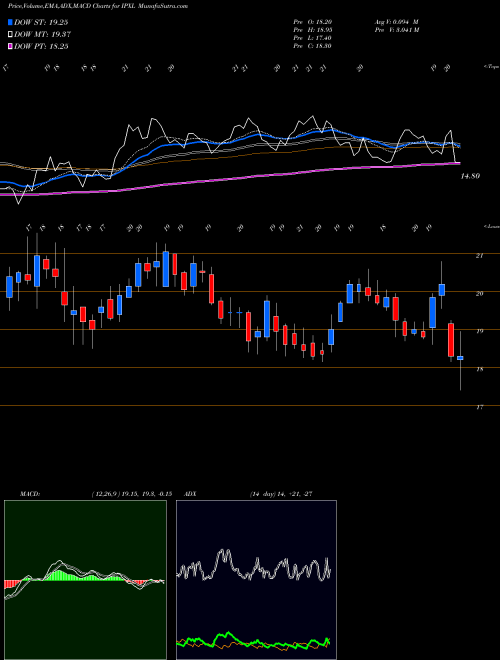Click the 17 price axis label

click(x=479, y=407)
